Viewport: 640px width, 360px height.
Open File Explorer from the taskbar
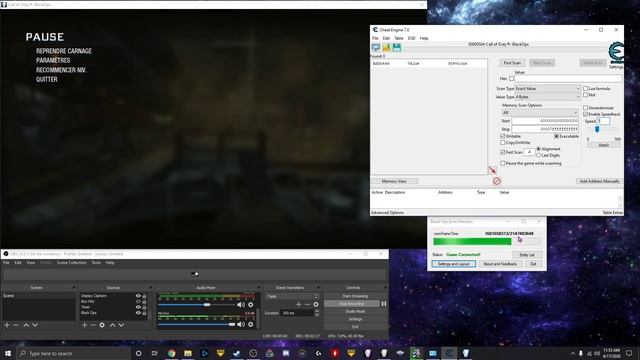pyautogui.click(x=188, y=353)
